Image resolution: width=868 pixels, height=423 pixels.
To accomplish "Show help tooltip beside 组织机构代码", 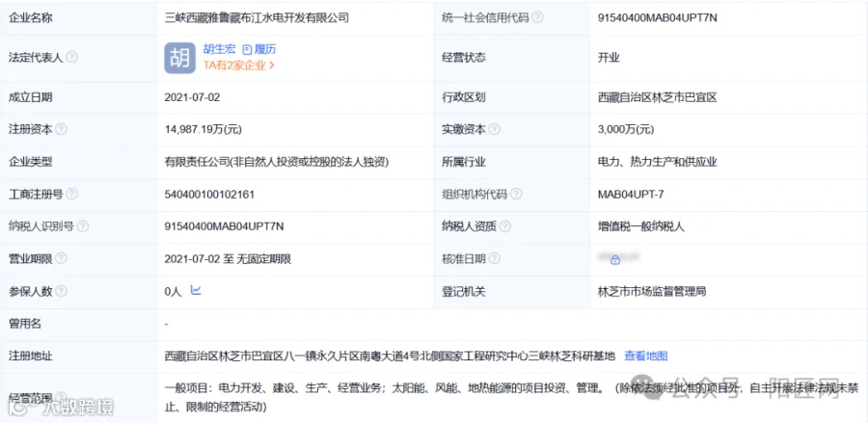I will [x=516, y=194].
